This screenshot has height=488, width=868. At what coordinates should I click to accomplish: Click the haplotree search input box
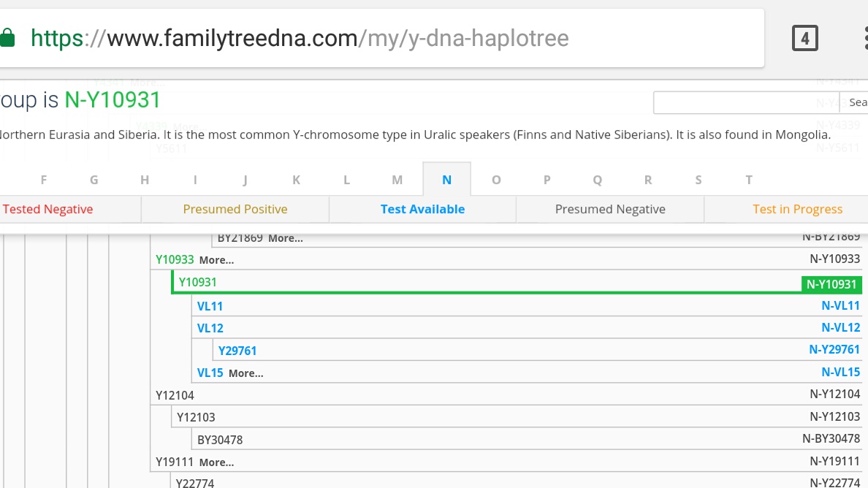[x=746, y=102]
